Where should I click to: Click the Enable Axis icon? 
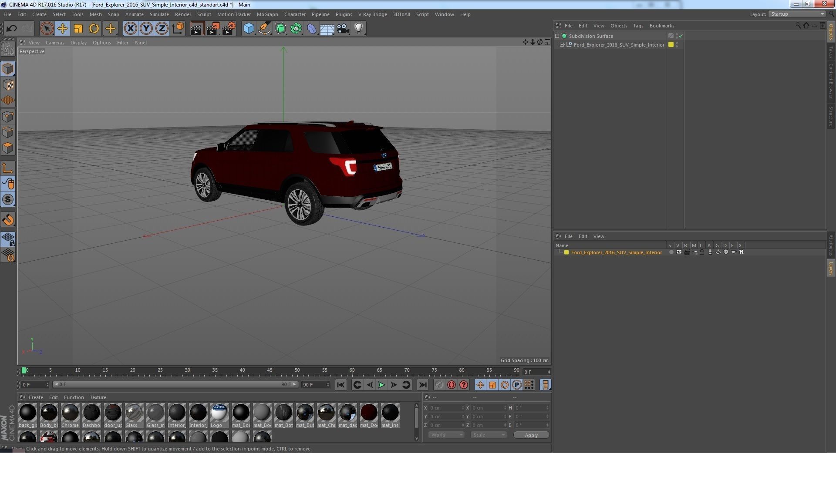point(8,168)
